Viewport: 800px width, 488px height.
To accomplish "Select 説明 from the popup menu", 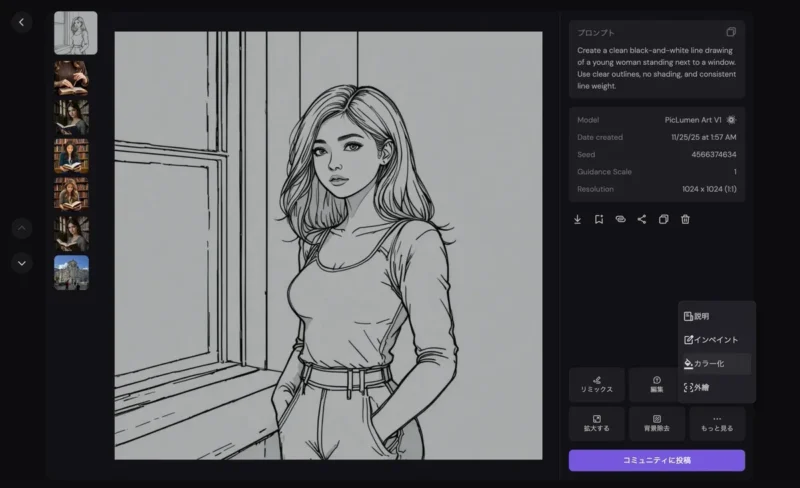I will 715,316.
